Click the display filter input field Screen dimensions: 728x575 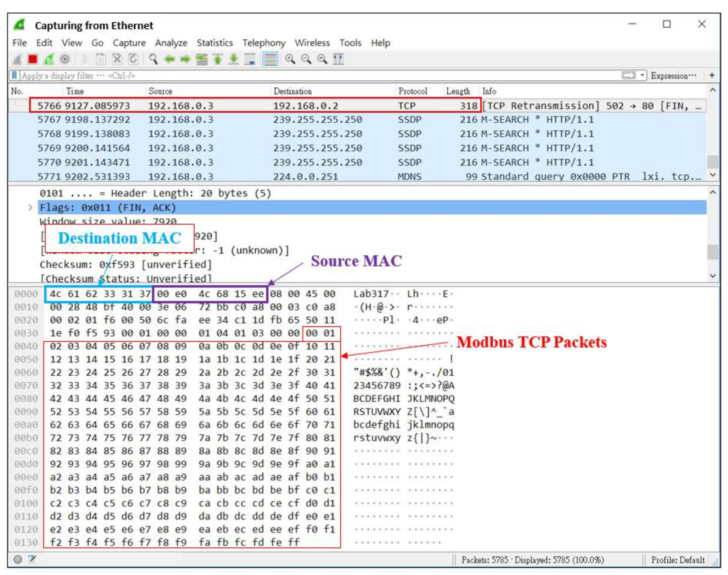(x=303, y=75)
